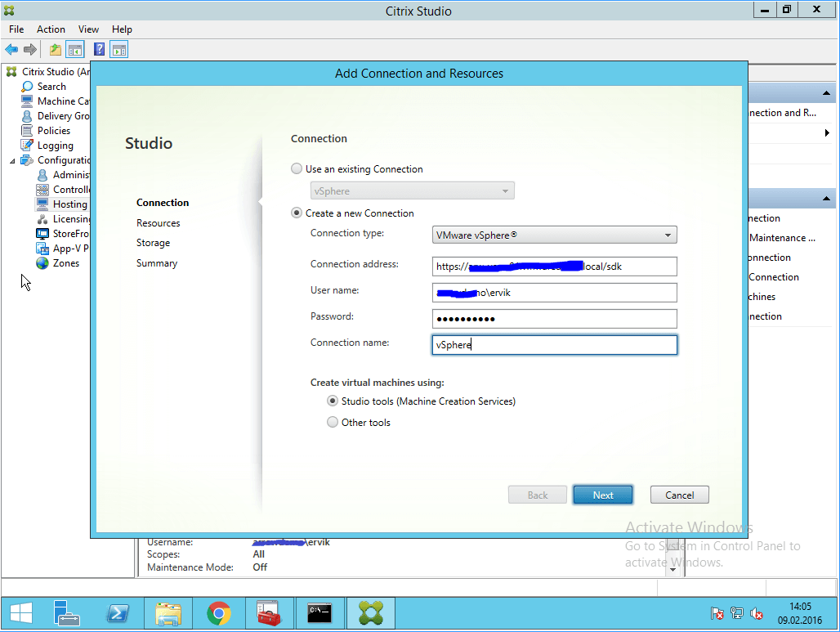Open the Windows Start button
The width and height of the screenshot is (840, 632).
point(21,612)
